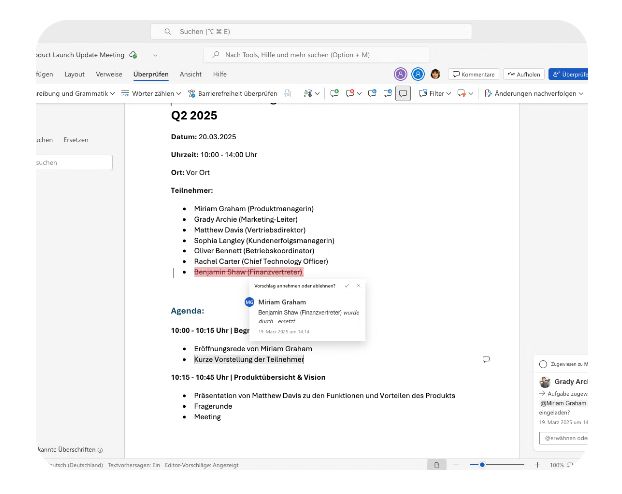Click the cloud save status icon
622x494 pixels.
[x=133, y=55]
